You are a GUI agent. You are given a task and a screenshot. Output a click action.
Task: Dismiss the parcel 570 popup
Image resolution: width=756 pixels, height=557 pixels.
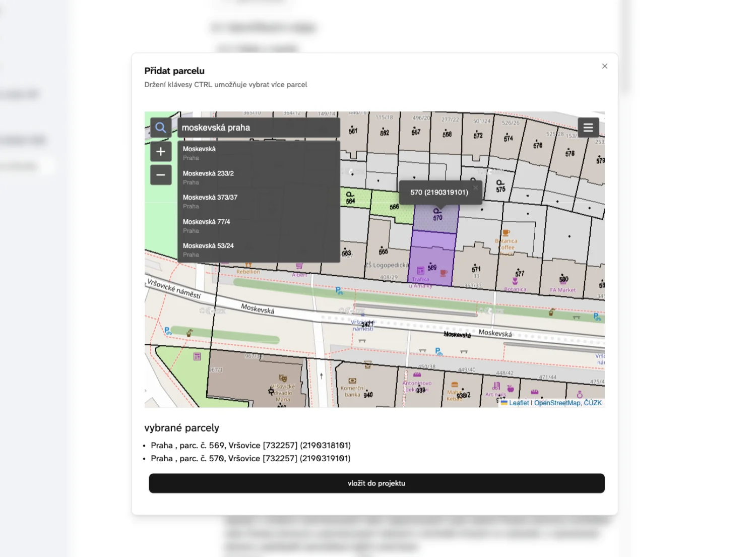[x=475, y=188]
